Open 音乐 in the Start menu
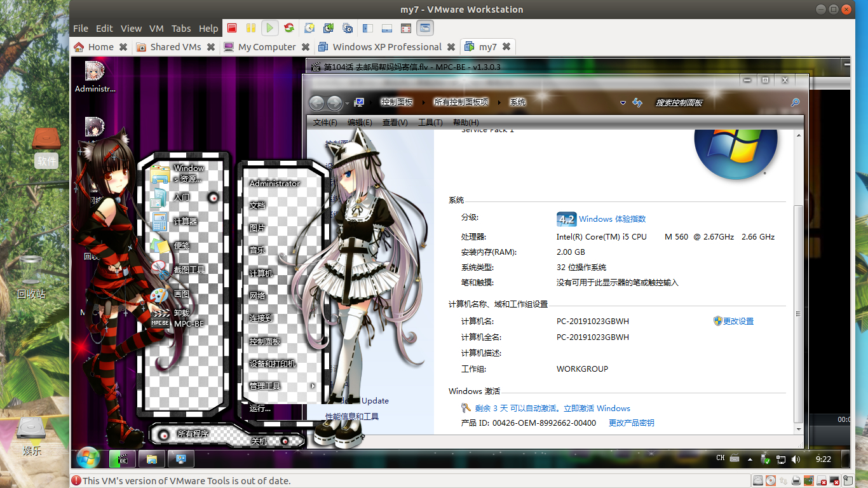The height and width of the screenshot is (488, 868). pyautogui.click(x=257, y=250)
